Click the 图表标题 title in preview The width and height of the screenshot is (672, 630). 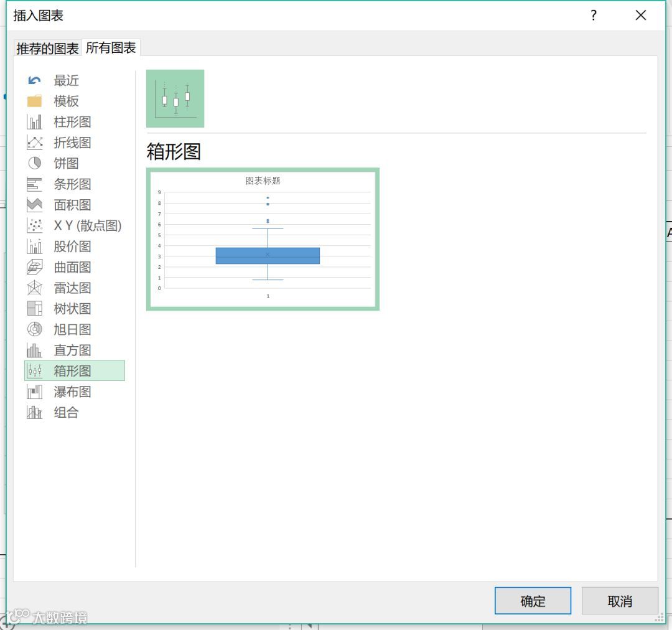[x=263, y=181]
